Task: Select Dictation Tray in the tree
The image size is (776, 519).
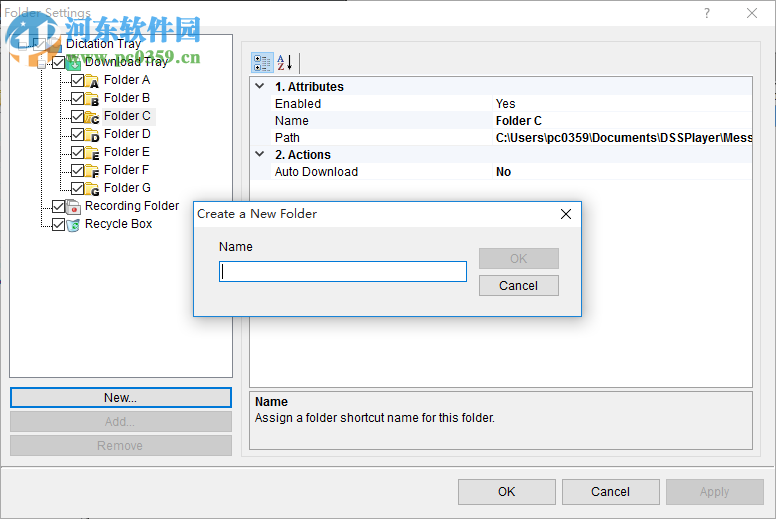Action: 103,44
